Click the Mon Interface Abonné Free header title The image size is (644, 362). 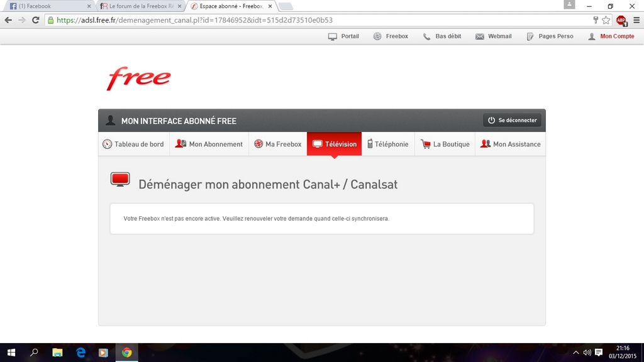coord(179,121)
